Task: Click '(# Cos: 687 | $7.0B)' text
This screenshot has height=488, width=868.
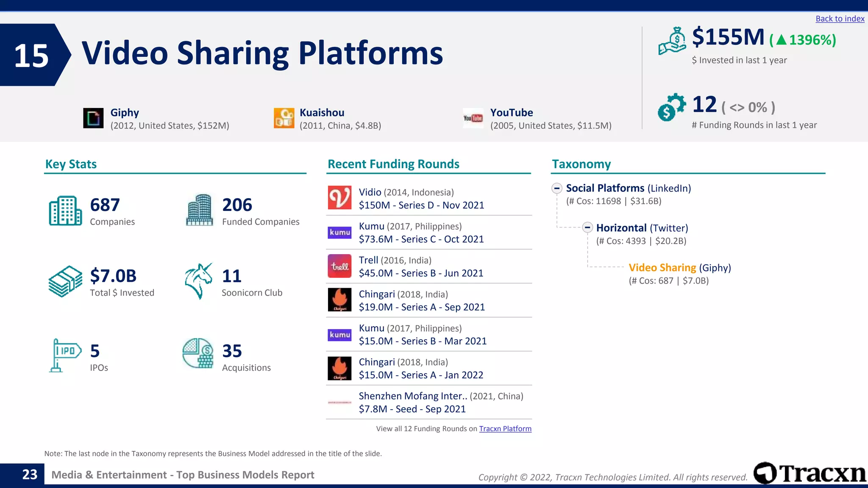Action: click(x=669, y=281)
